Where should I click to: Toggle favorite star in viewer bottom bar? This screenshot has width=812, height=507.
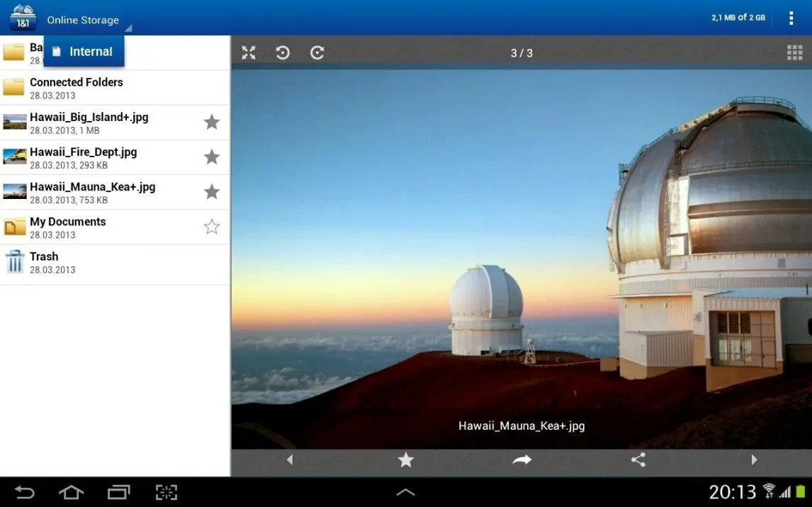(x=405, y=460)
